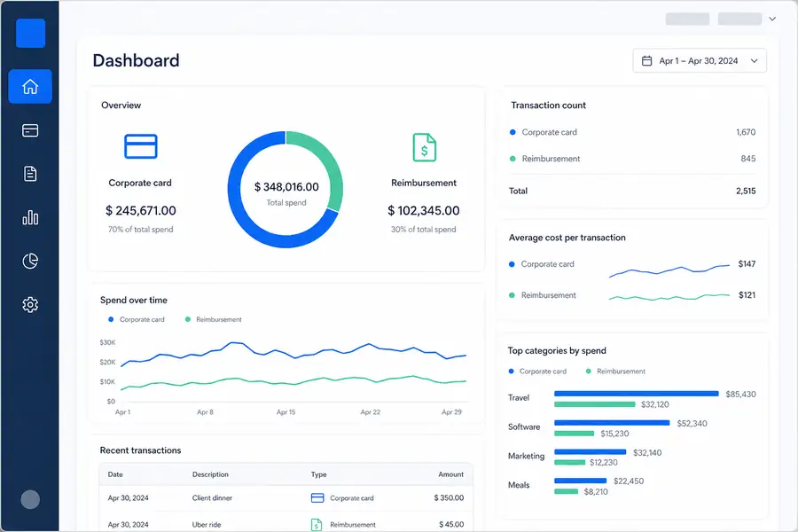This screenshot has width=798, height=532.
Task: Select the Client dinner transaction description
Action: (212, 498)
